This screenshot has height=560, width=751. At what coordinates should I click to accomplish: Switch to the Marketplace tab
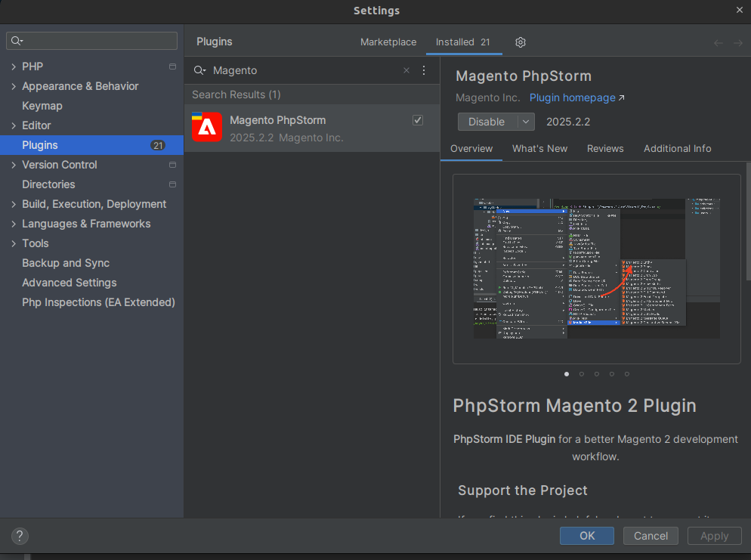[x=388, y=42]
